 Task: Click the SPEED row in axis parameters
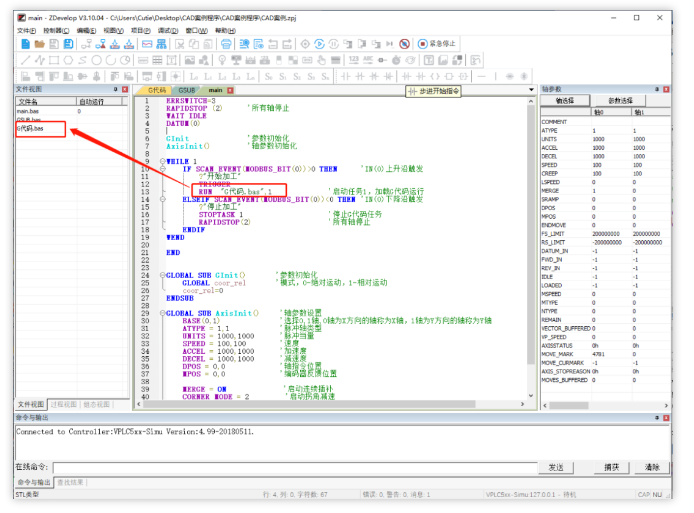click(x=605, y=165)
